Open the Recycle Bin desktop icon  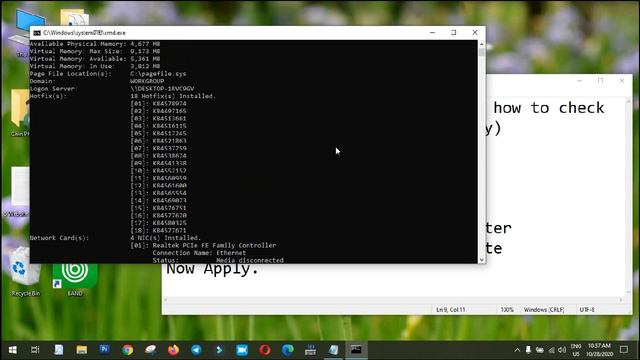click(x=25, y=272)
